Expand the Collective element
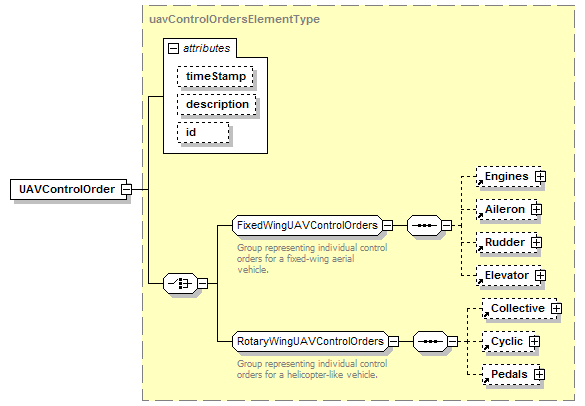This screenshot has height=406, width=585. point(556,309)
